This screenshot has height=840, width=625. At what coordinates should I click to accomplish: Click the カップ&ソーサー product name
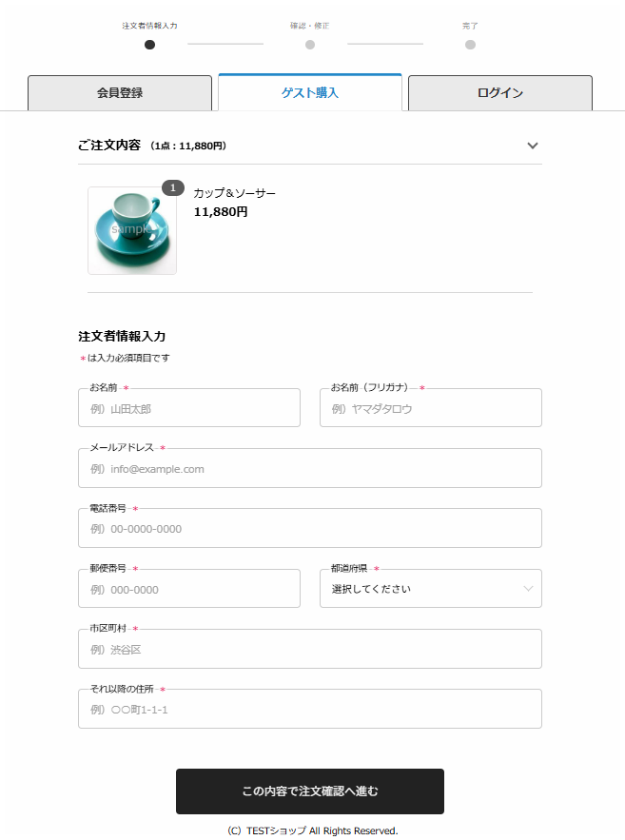(x=235, y=193)
